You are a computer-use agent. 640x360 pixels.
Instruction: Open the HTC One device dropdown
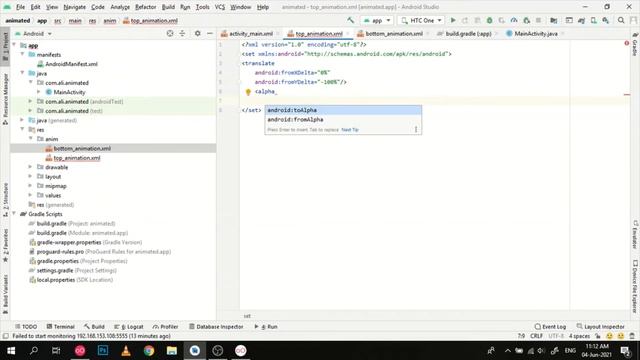click(421, 20)
